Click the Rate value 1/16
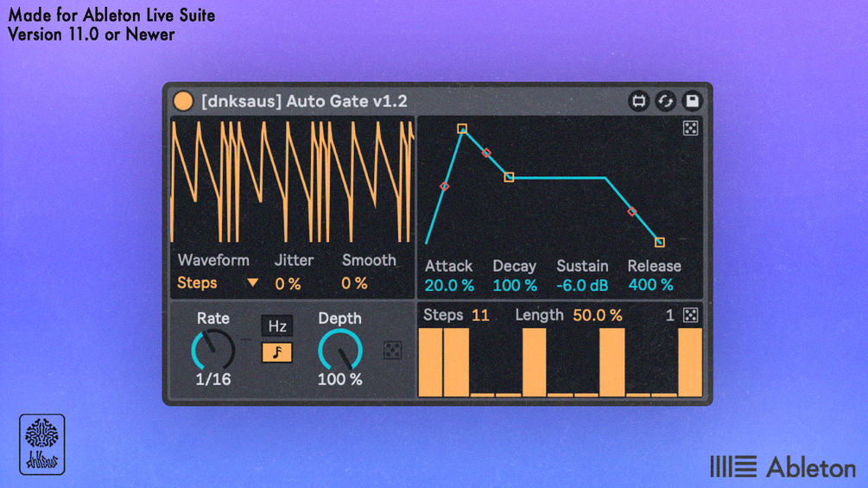 click(213, 379)
